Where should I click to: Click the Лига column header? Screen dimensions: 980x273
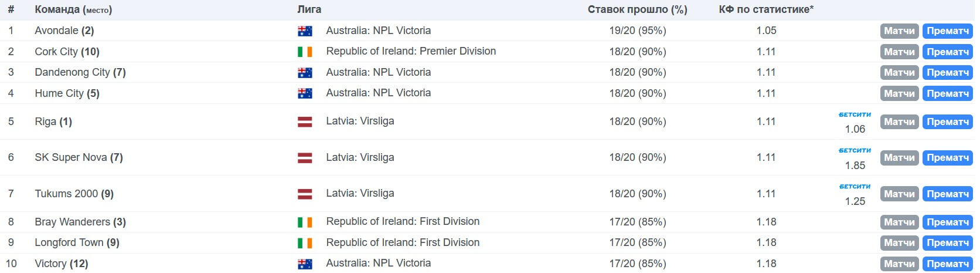click(309, 9)
